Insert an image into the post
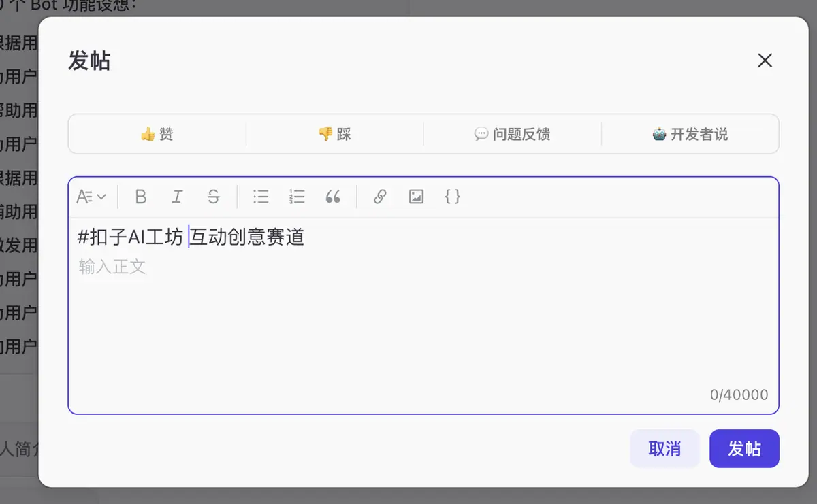Image resolution: width=817 pixels, height=504 pixels. coord(416,197)
